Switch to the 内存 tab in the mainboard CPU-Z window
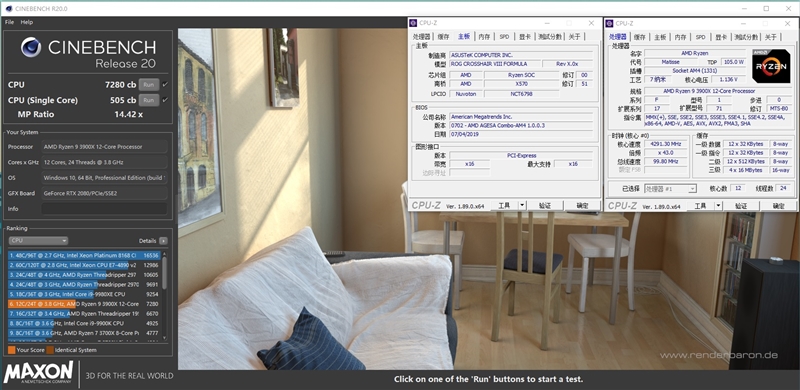This screenshot has width=800, height=390. [x=484, y=37]
